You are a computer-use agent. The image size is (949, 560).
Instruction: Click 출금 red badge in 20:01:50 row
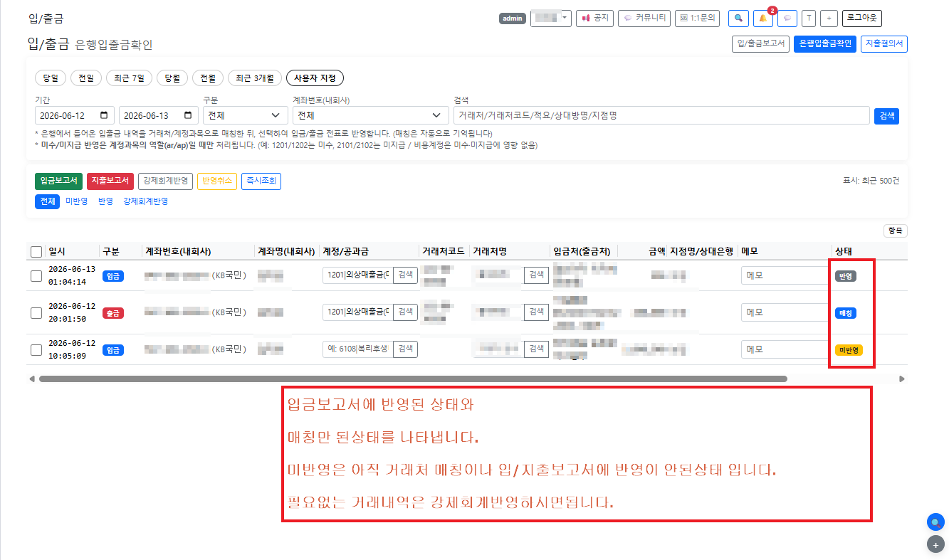pyautogui.click(x=113, y=313)
